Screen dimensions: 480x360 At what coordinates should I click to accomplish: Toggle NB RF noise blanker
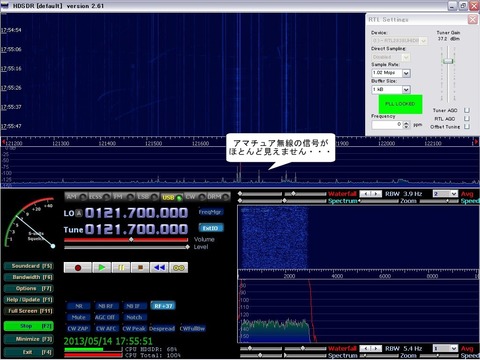pos(106,306)
